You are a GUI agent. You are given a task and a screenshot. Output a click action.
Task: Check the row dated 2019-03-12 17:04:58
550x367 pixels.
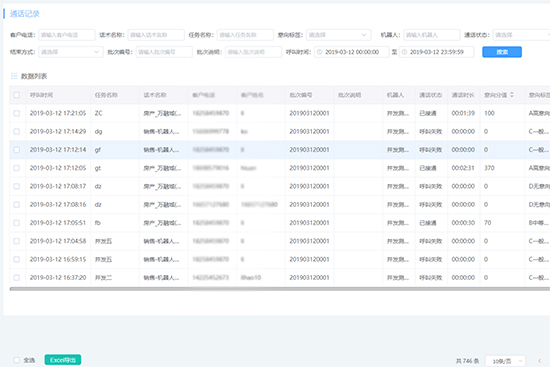click(16, 241)
